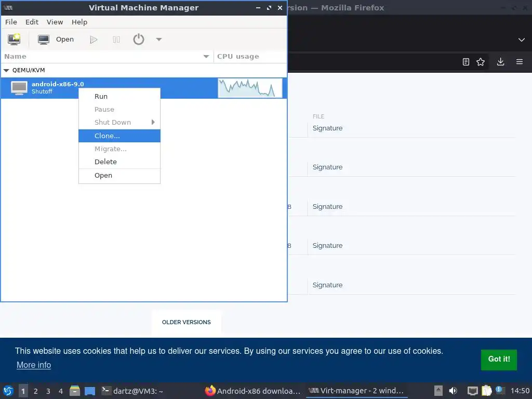The height and width of the screenshot is (399, 532).
Task: Click Migrate... entry in context menu
Action: point(119,149)
